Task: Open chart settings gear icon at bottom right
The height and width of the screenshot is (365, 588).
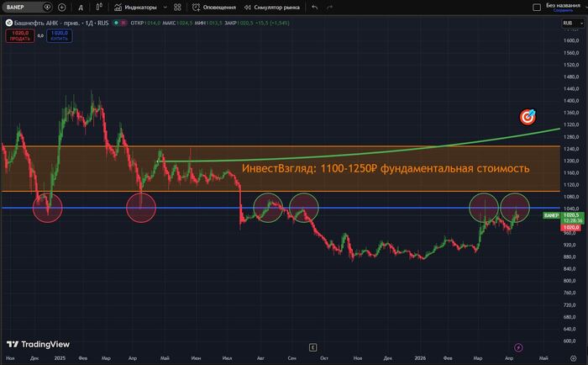Action: [x=573, y=358]
